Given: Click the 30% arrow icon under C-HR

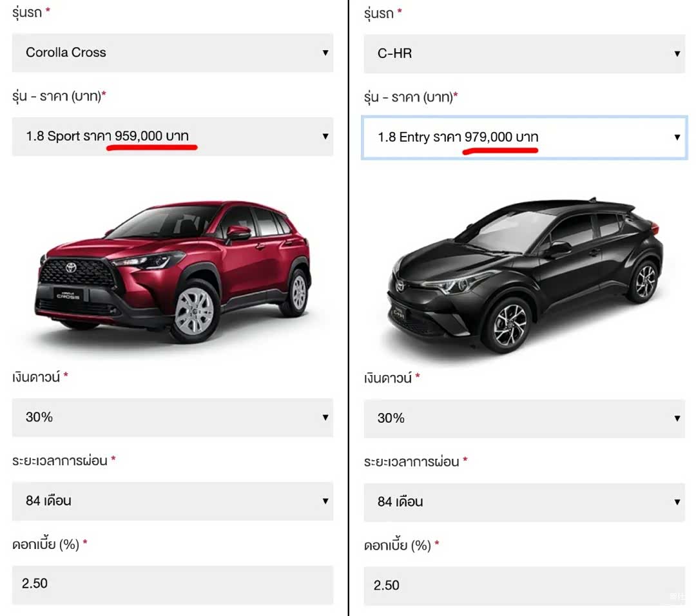Looking at the screenshot, I should (677, 418).
